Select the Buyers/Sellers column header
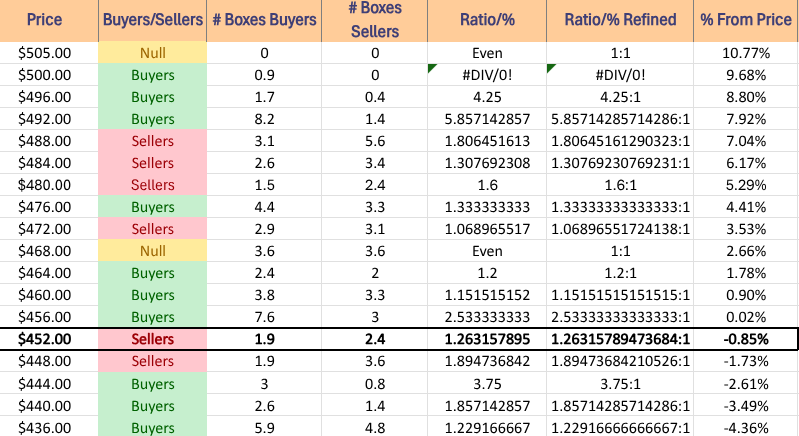 click(x=152, y=20)
